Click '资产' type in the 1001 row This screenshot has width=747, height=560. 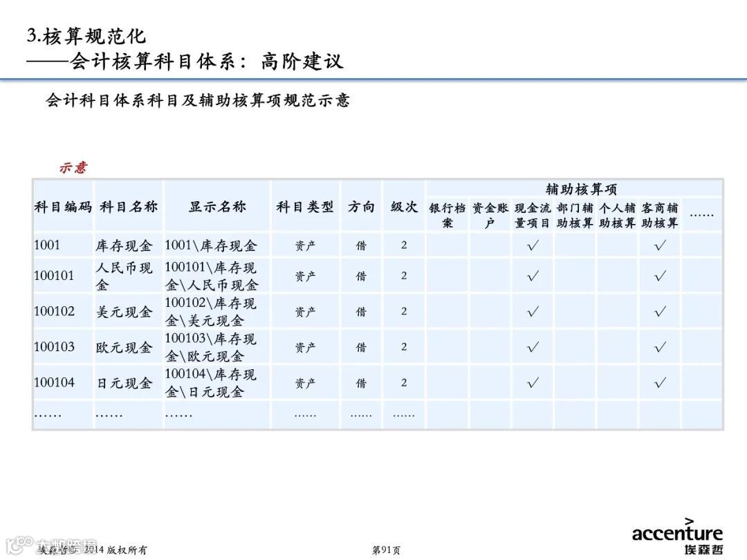click(305, 245)
